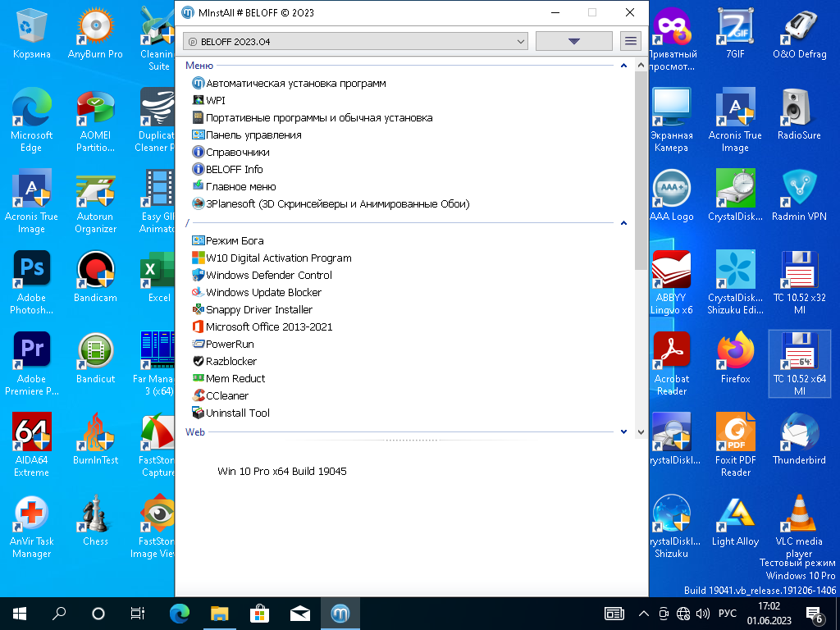Image resolution: width=840 pixels, height=630 pixels.
Task: Select 3Planesoft screensavers entry
Action: point(331,203)
